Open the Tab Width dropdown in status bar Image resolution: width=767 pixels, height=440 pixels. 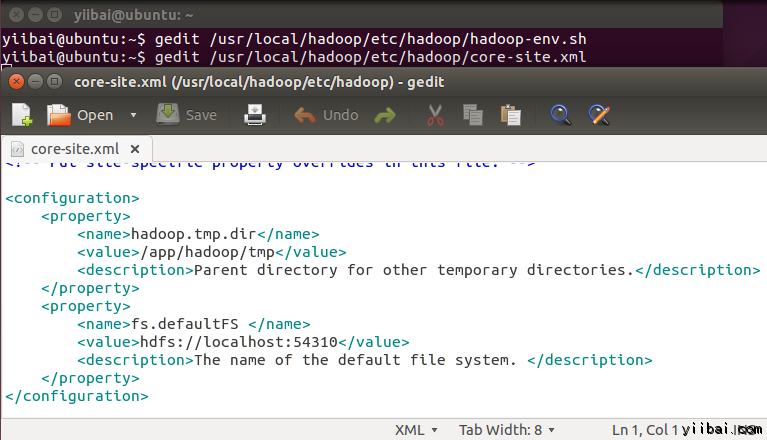(506, 429)
